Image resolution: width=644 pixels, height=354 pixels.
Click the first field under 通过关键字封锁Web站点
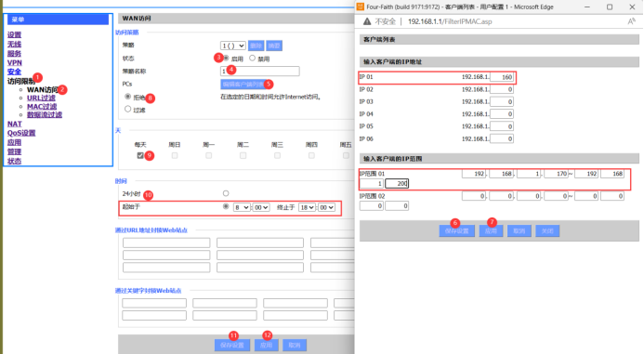[154, 303]
